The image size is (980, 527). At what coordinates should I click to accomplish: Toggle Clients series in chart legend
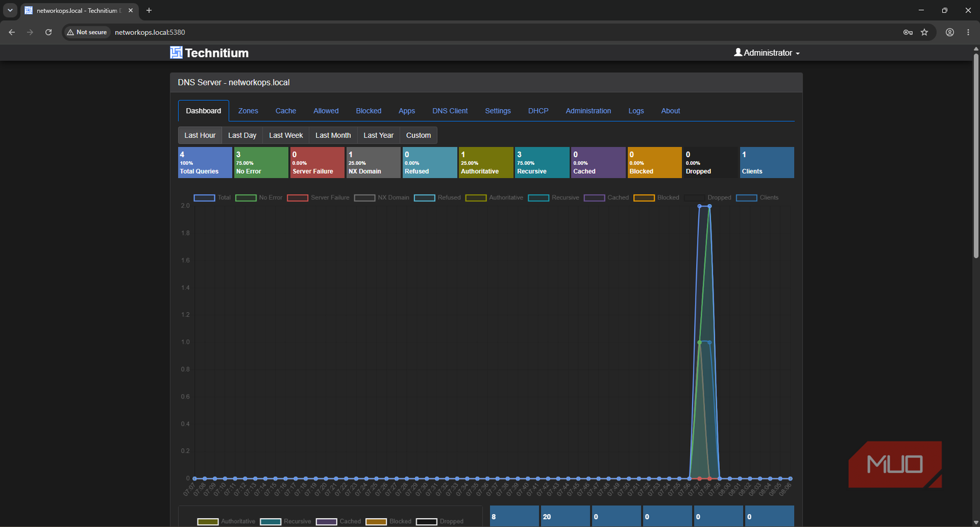tap(757, 198)
